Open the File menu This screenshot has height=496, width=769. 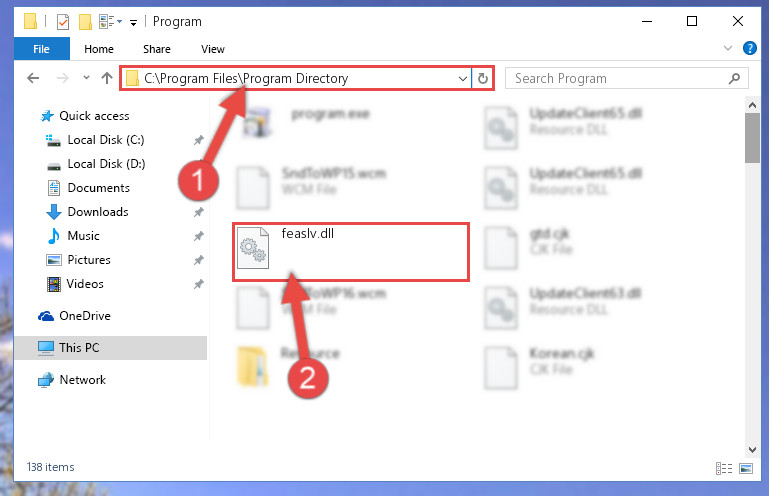(42, 49)
